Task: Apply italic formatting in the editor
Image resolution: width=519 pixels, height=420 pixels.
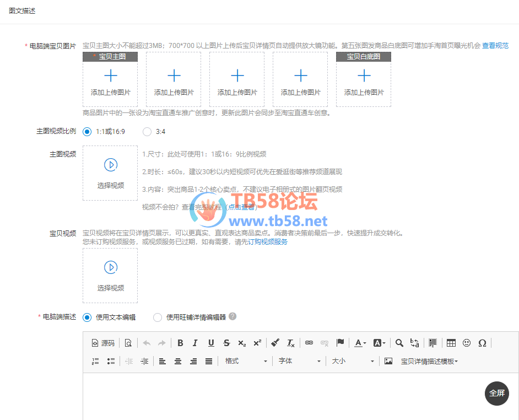Action: point(195,343)
